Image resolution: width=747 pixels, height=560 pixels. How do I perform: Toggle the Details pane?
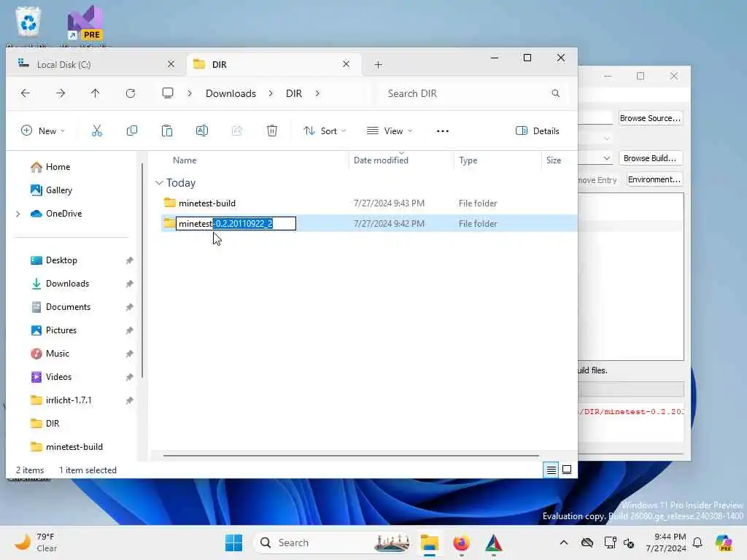[x=538, y=131]
